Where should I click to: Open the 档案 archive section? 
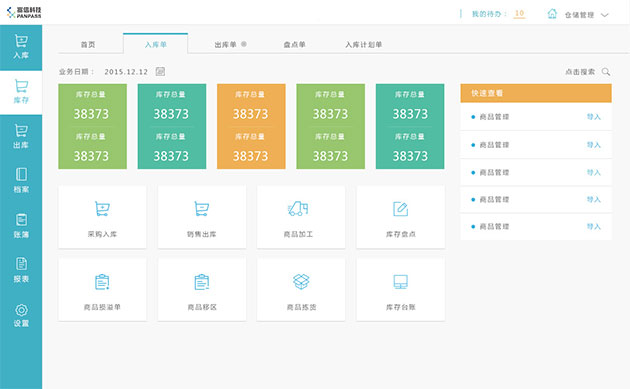(21, 181)
